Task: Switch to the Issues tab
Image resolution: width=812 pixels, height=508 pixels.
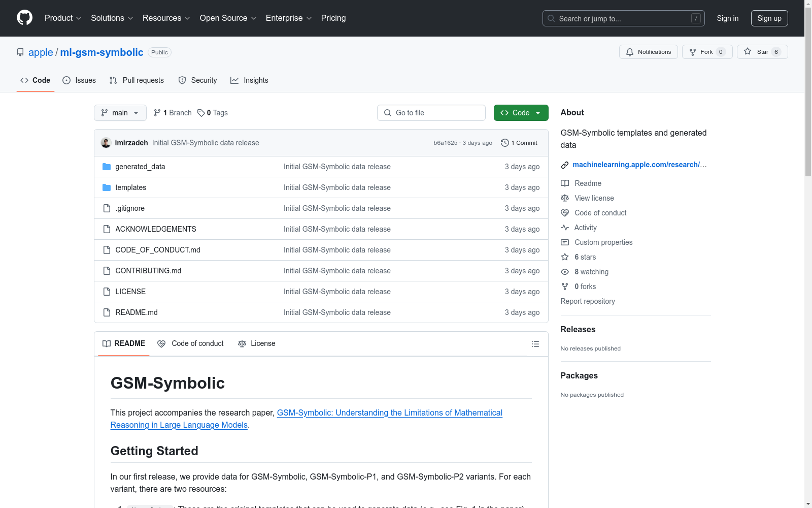Action: pos(79,80)
